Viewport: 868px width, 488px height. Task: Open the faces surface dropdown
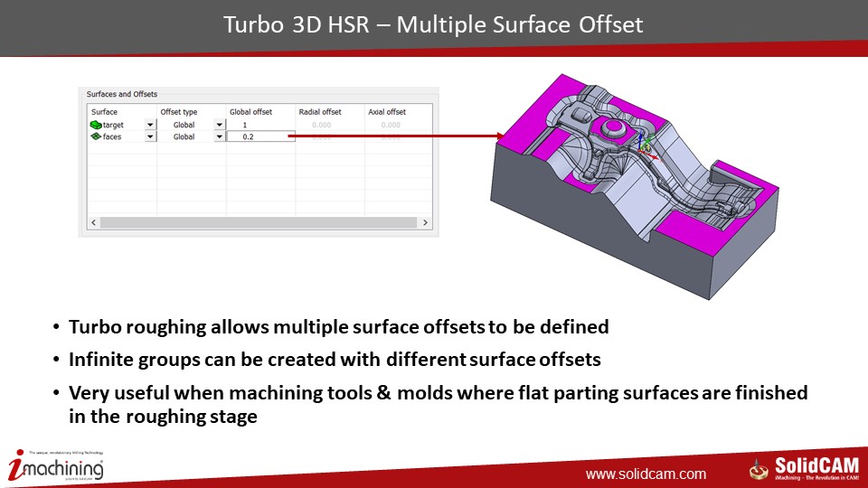(150, 136)
